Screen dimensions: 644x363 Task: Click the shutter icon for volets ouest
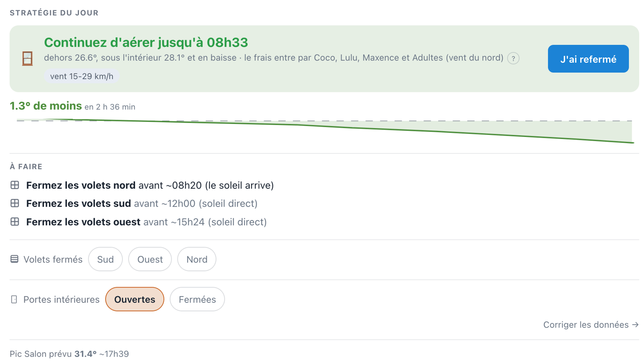click(x=15, y=221)
